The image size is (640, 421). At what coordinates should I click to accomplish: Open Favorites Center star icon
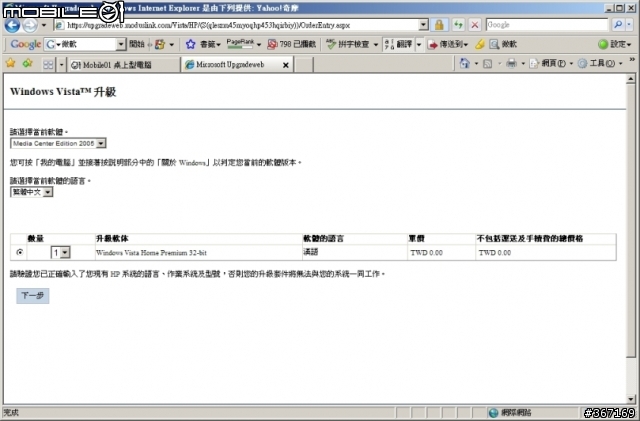click(11, 64)
